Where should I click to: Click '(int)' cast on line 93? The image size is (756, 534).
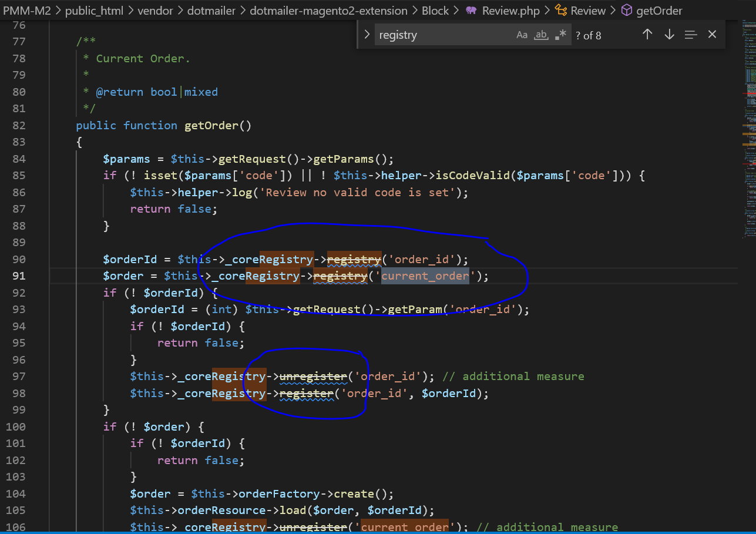[221, 309]
